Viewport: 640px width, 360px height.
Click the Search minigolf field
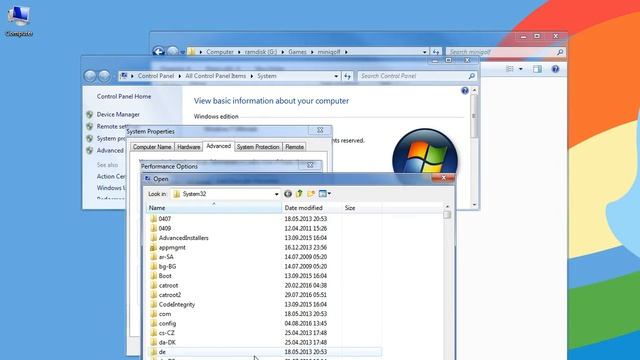pos(500,52)
